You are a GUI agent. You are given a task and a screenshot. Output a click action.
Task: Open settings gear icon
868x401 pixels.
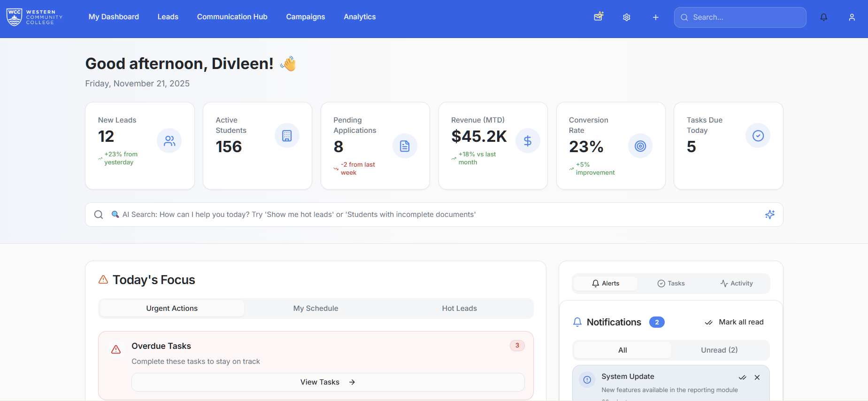pyautogui.click(x=627, y=17)
